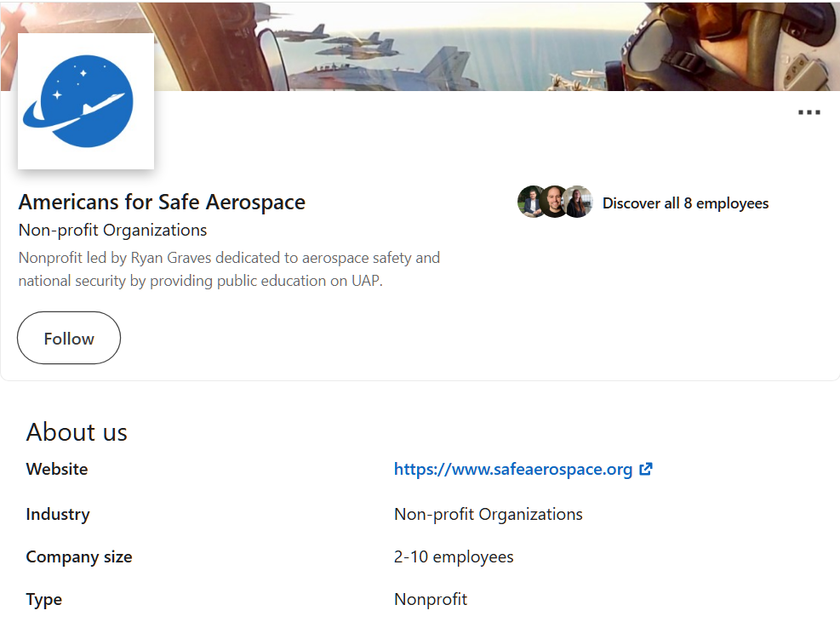
Task: Visit the safeaerospace.org website link
Action: coord(512,469)
